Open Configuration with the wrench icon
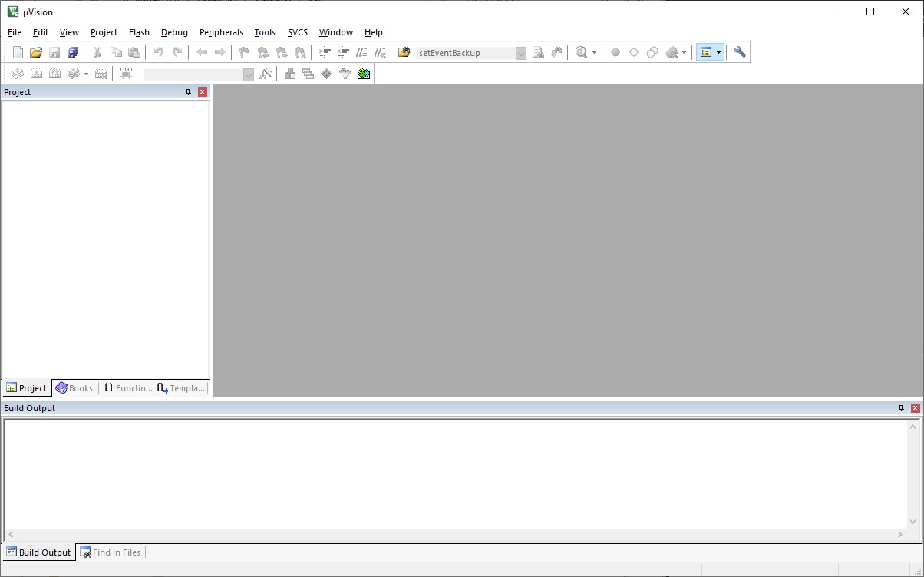 740,52
